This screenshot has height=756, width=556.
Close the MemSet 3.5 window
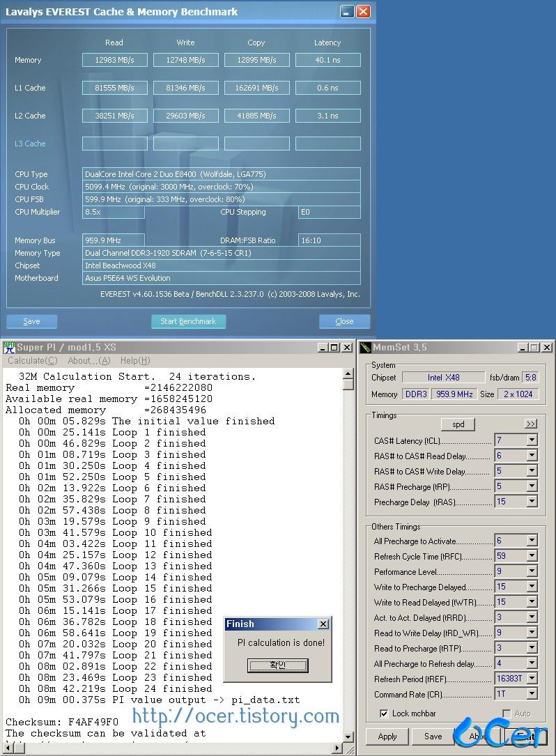click(x=546, y=347)
